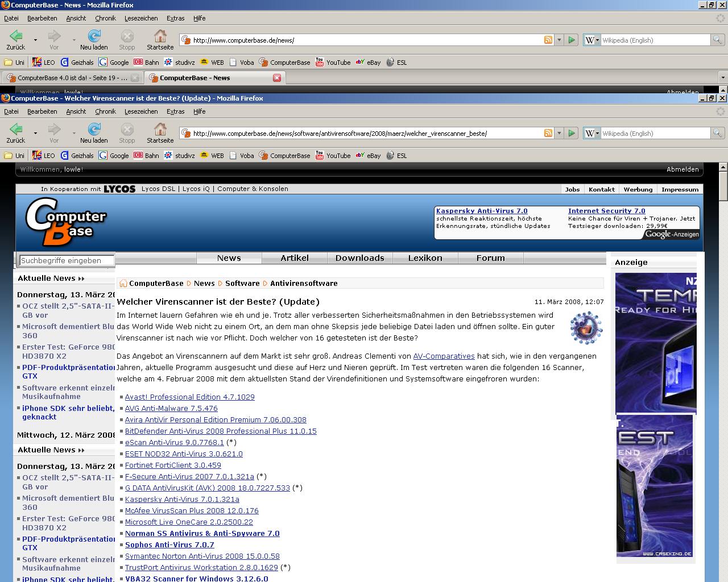Open forward-history dropdown in front window
Image resolution: width=728 pixels, height=582 pixels.
coord(74,133)
